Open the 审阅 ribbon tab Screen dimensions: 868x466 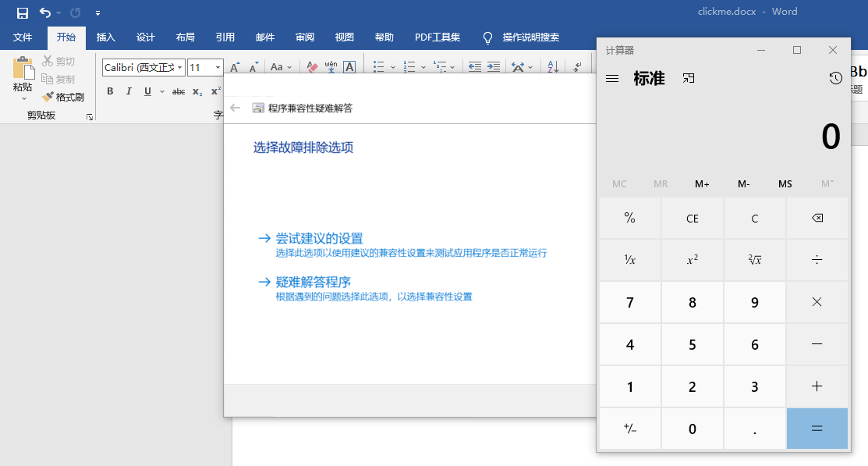coord(305,37)
